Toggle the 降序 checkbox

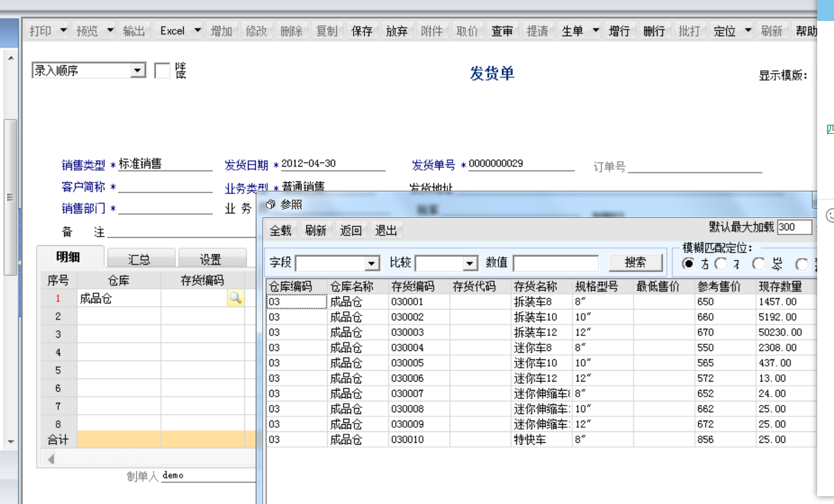[x=162, y=71]
